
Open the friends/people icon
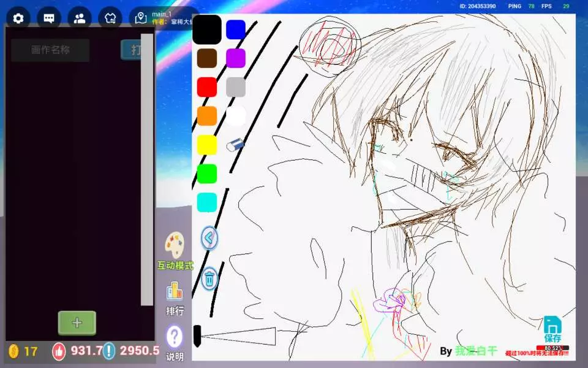point(80,18)
